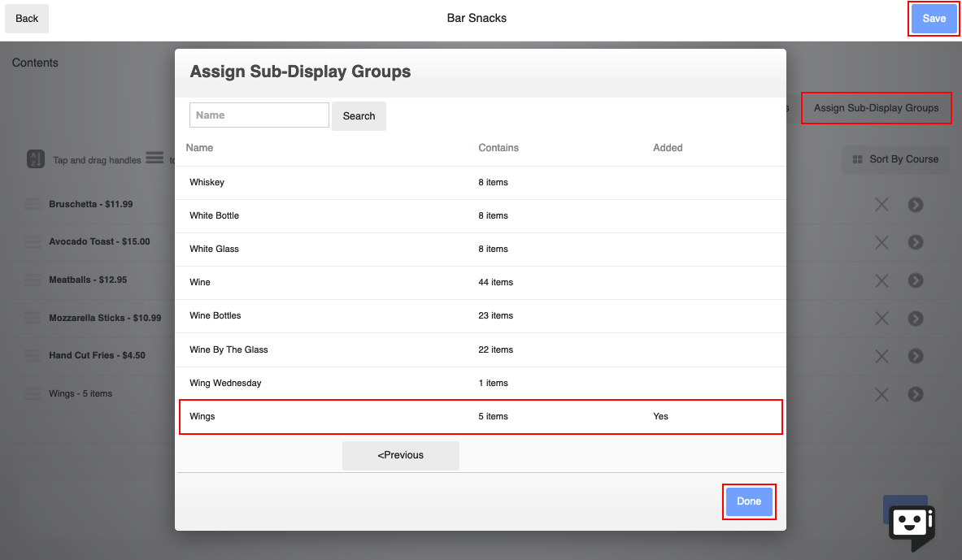Focus the Name search field
This screenshot has width=962, height=560.
259,115
